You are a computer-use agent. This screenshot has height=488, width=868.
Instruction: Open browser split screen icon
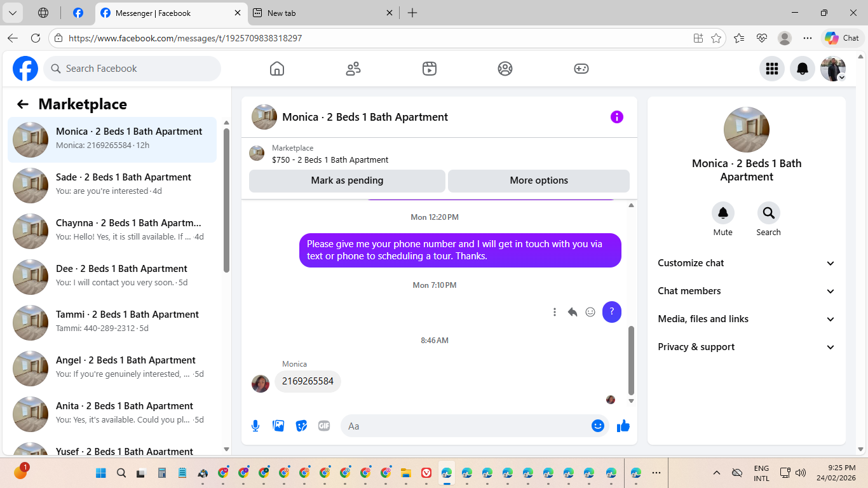click(698, 38)
